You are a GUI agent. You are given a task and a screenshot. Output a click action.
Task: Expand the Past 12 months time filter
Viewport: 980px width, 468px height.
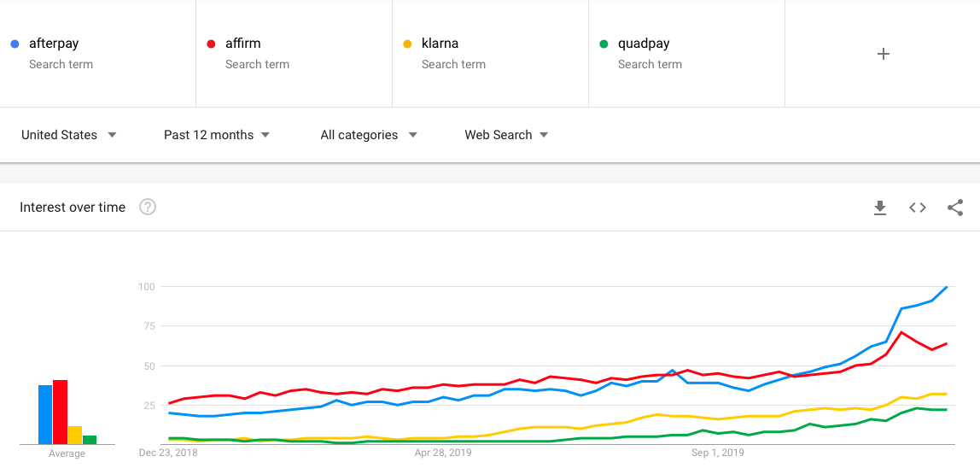click(217, 135)
